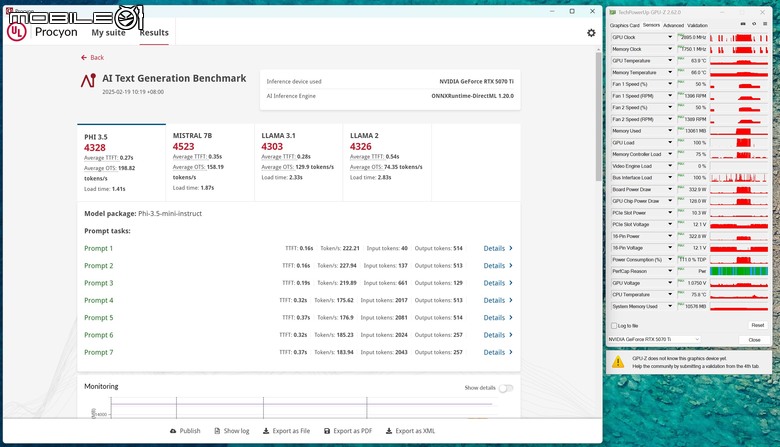Click the UL Procyon logo icon
The height and width of the screenshot is (447, 780).
pos(16,32)
